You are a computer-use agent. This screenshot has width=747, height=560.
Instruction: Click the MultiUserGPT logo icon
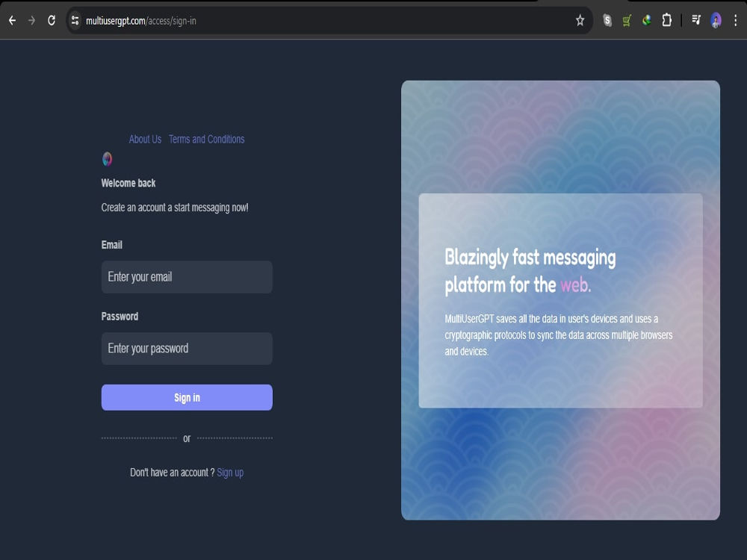point(107,159)
